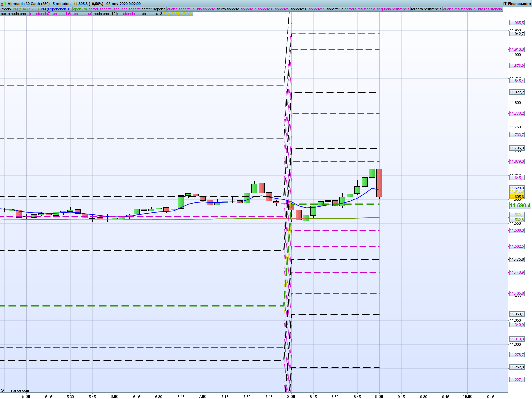Image resolution: width=532 pixels, height=399 pixels.
Task: Click the 11.778,2 price level tag
Action: 517,113
